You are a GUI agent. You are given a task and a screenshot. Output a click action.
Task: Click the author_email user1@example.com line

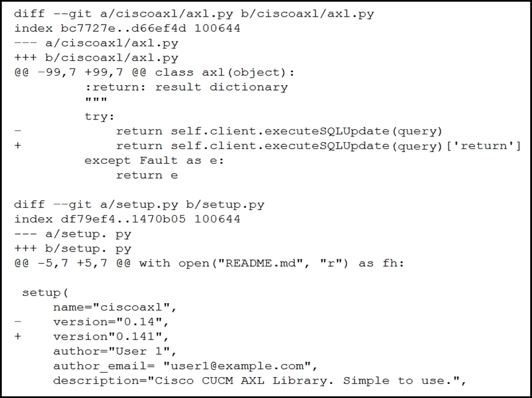186,367
